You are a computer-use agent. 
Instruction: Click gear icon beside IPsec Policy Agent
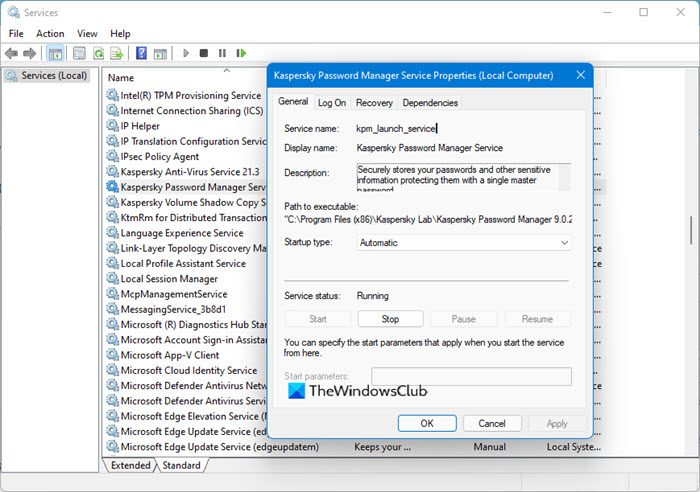tap(112, 156)
